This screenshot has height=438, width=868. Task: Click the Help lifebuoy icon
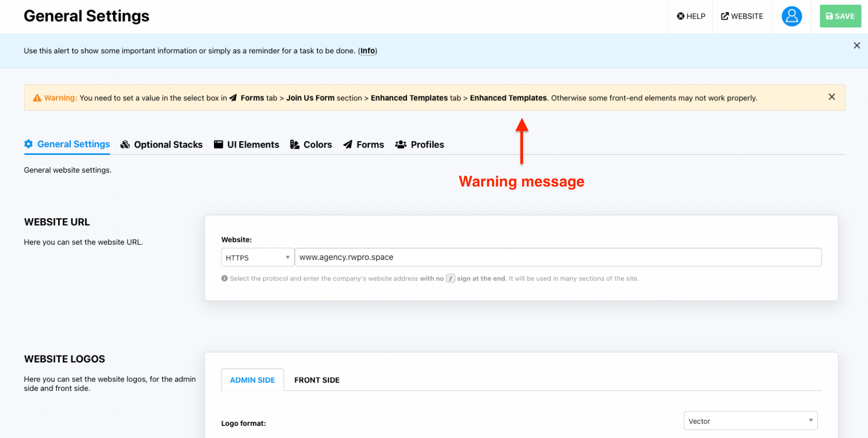click(x=680, y=16)
